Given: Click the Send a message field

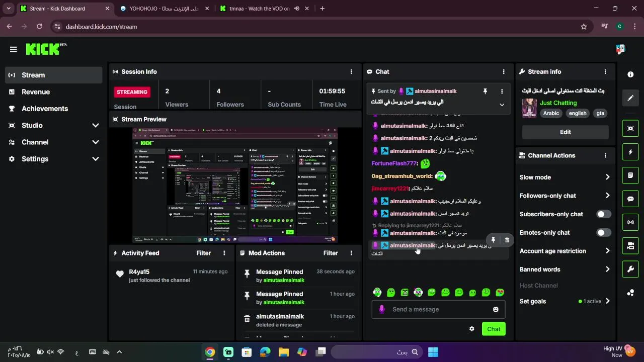Looking at the screenshot, I should 438,310.
